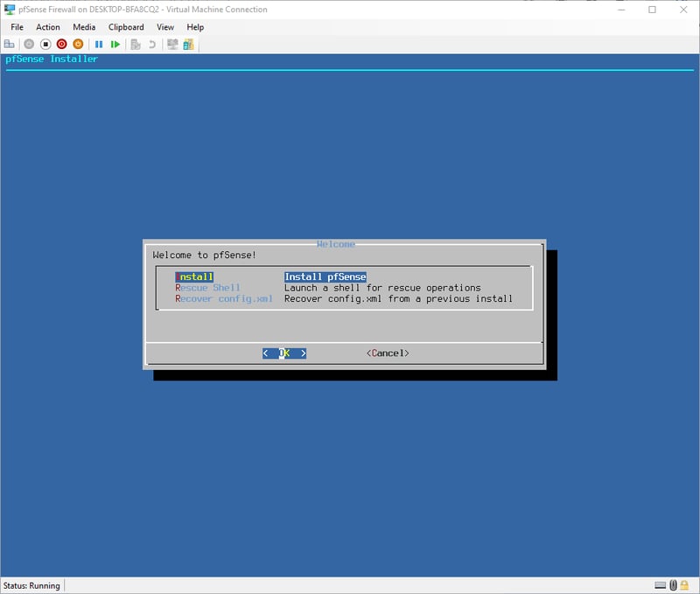Open the Clipboard menu

(126, 27)
